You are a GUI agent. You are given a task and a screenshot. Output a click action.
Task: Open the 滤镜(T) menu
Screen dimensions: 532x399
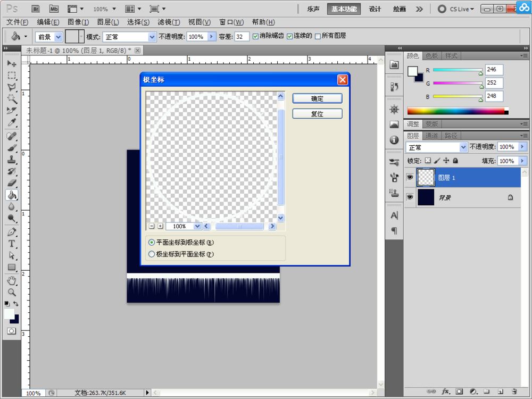[x=169, y=22]
